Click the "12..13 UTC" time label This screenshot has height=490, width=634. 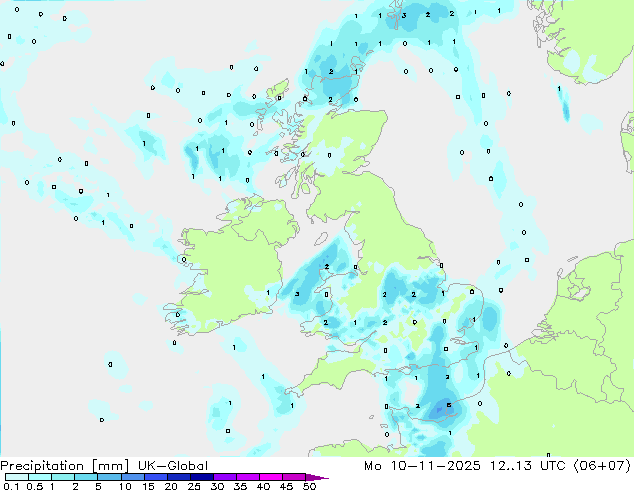527,466
